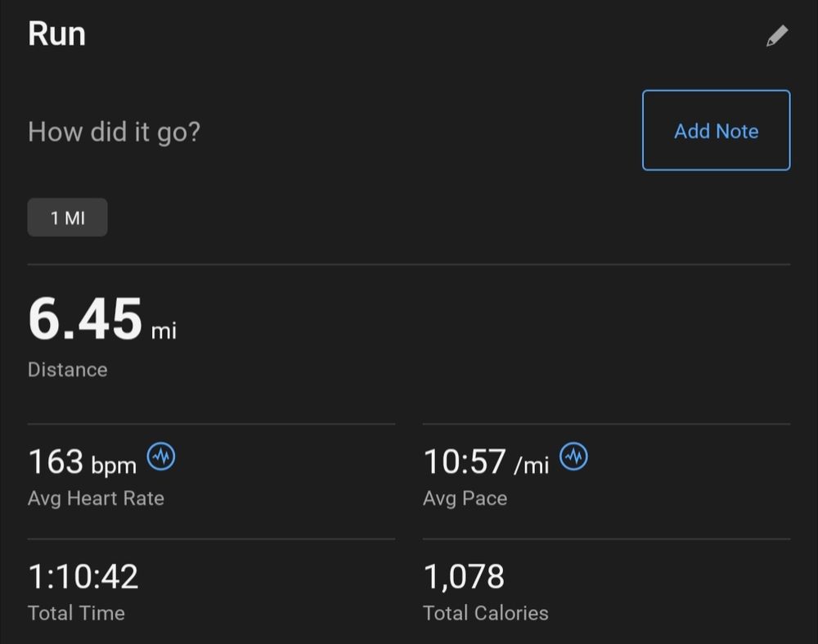Screen dimensions: 818x644
Task: Select the edit pencil for the Run activity
Action: click(x=776, y=35)
